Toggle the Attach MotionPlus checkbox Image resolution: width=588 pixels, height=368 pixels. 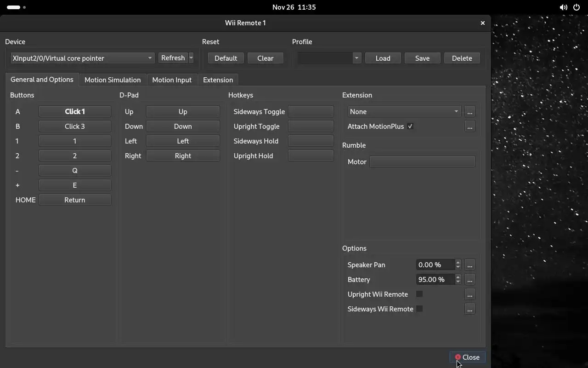[410, 126]
